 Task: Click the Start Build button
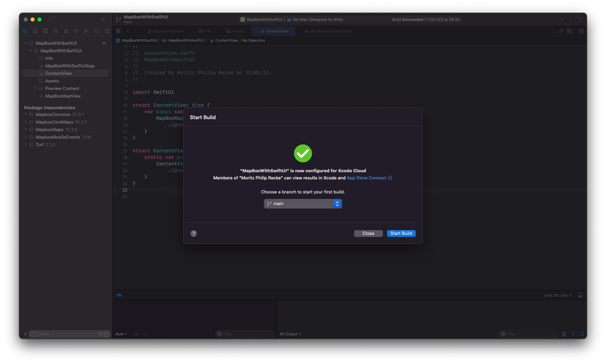point(401,233)
